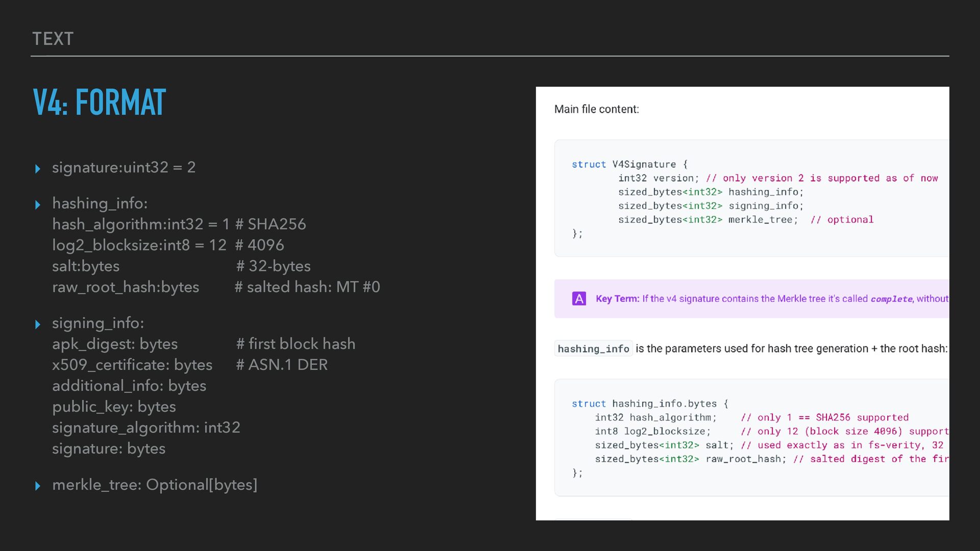This screenshot has width=980, height=551.
Task: Click the '// optional' code comment
Action: pyautogui.click(x=842, y=220)
